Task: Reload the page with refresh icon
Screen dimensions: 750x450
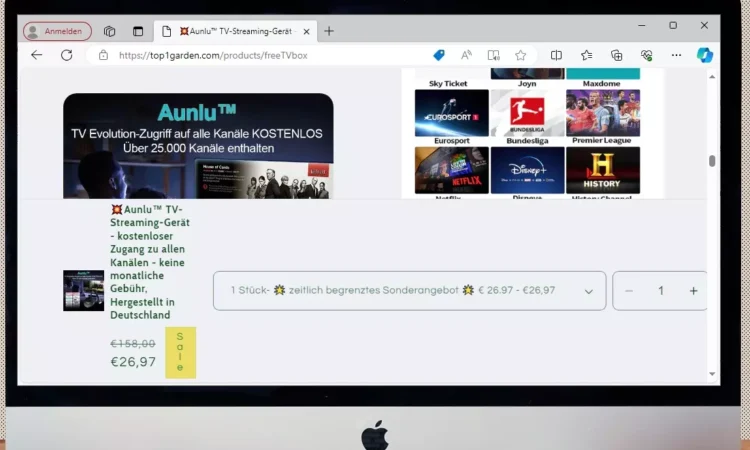Action: point(66,55)
